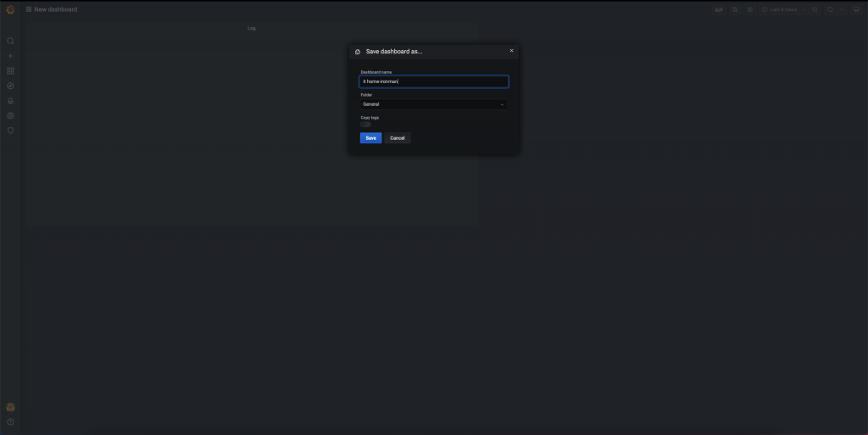The image size is (868, 435).
Task: Open the Configuration gear icon in the sidebar
Action: (x=10, y=115)
